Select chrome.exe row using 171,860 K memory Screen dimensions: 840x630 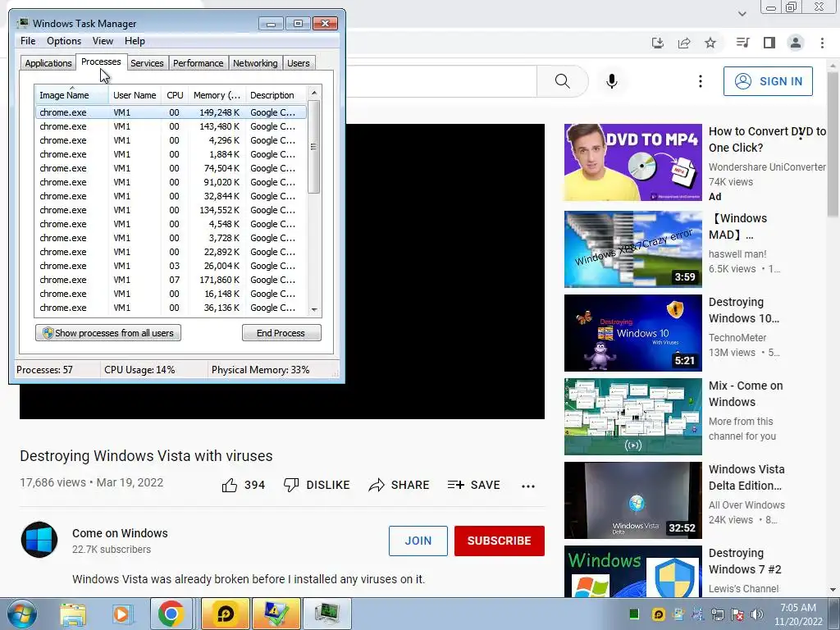tap(171, 280)
